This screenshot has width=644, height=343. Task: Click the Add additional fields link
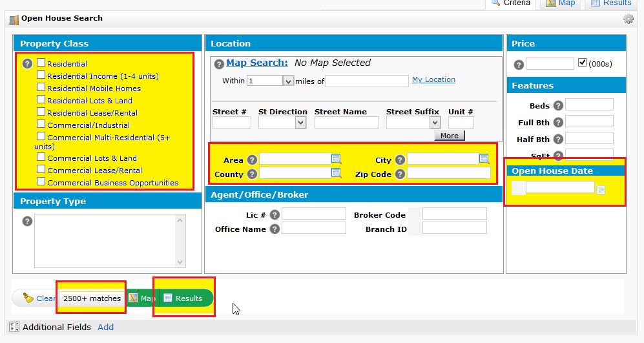(x=105, y=327)
